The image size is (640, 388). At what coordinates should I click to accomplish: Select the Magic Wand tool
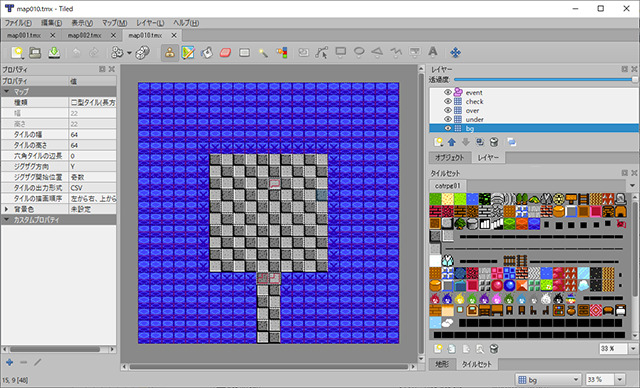point(263,53)
